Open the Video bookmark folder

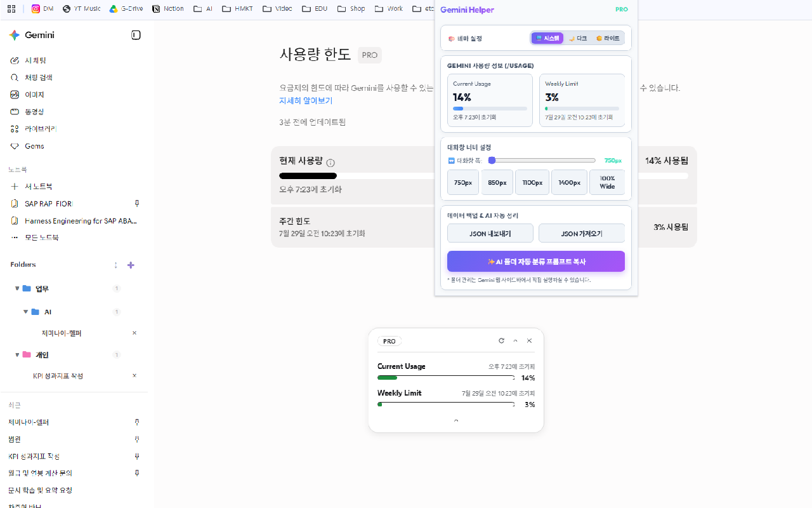coord(277,9)
